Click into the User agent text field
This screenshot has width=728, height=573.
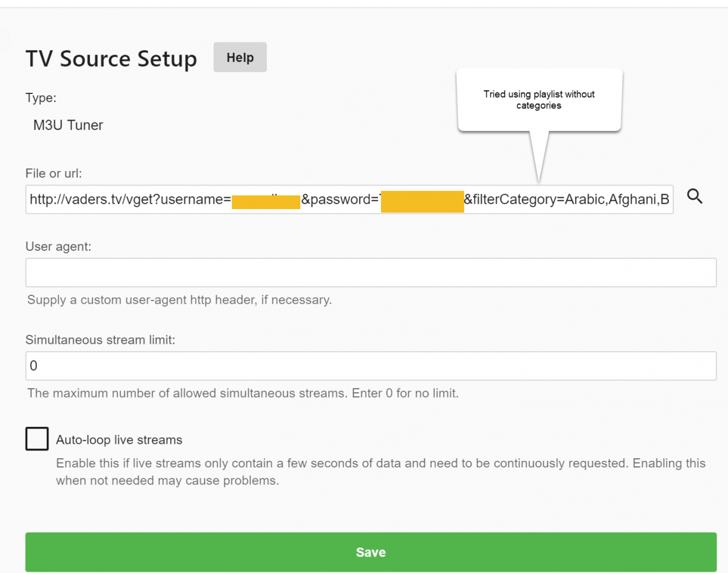[x=371, y=272]
